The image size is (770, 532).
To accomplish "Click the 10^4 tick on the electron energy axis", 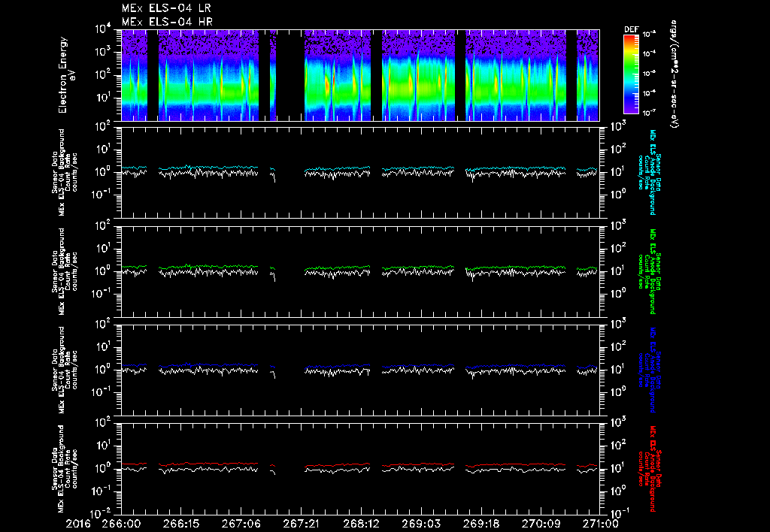I will pyautogui.click(x=104, y=29).
